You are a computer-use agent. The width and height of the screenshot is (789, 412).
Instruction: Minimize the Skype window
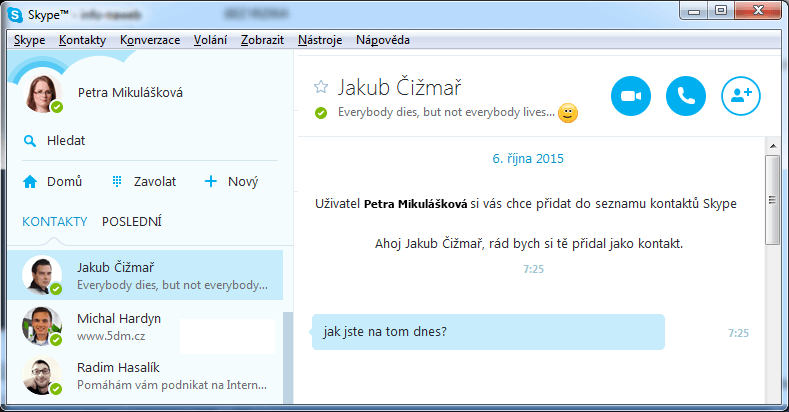694,11
